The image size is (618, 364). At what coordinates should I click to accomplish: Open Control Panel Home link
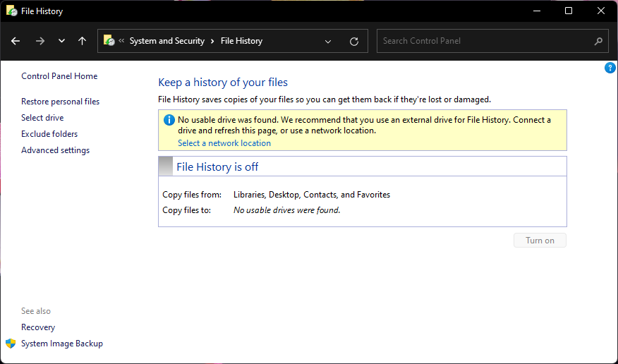pos(59,76)
